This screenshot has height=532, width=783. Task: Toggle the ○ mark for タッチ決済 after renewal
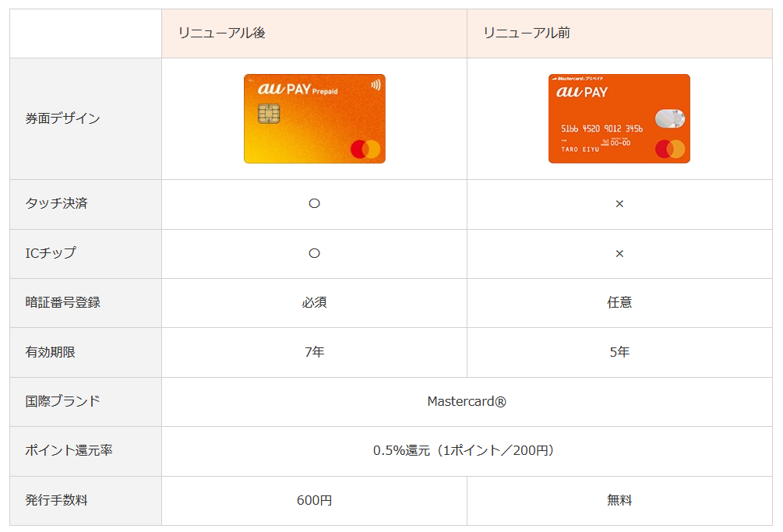[x=314, y=204]
